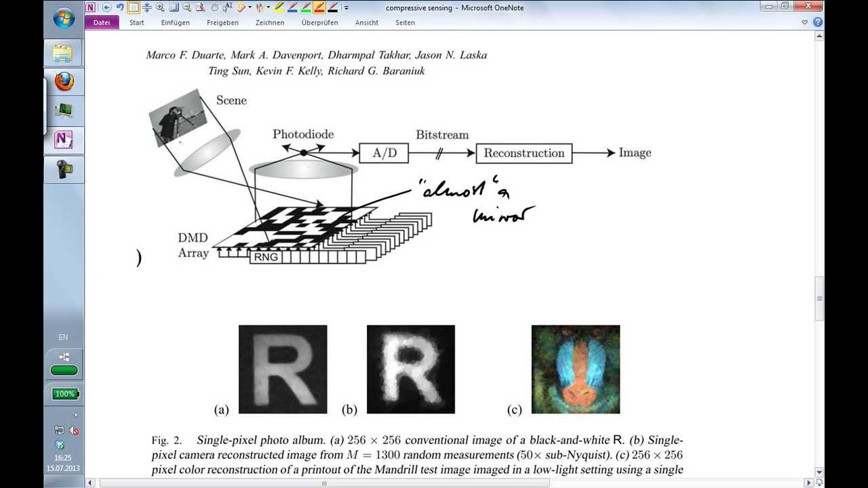The height and width of the screenshot is (488, 868).
Task: Switch to the Freigeben ribbon tab
Action: [x=222, y=22]
